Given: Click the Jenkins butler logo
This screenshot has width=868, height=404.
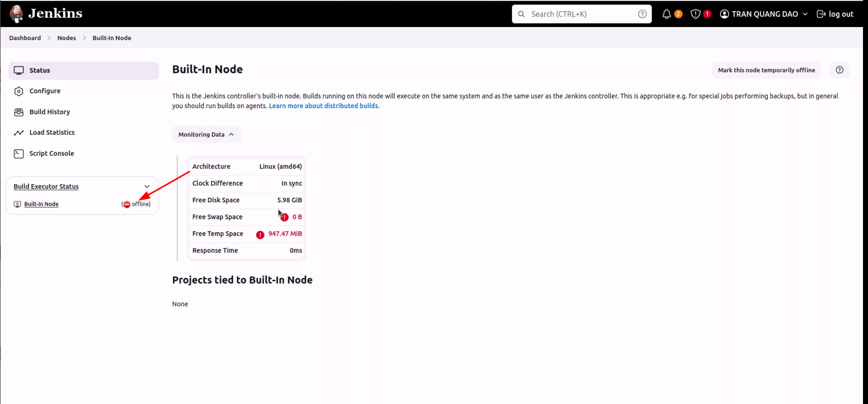Looking at the screenshot, I should [x=16, y=14].
